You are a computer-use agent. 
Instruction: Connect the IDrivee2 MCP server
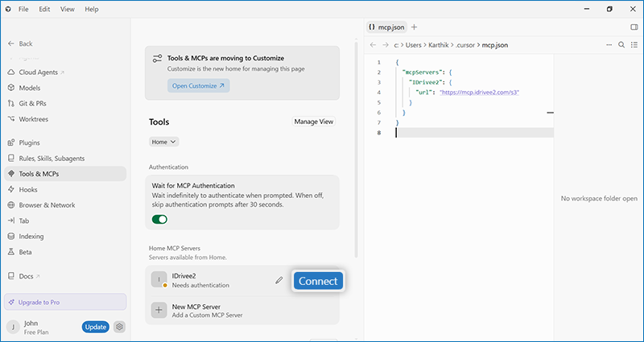318,281
